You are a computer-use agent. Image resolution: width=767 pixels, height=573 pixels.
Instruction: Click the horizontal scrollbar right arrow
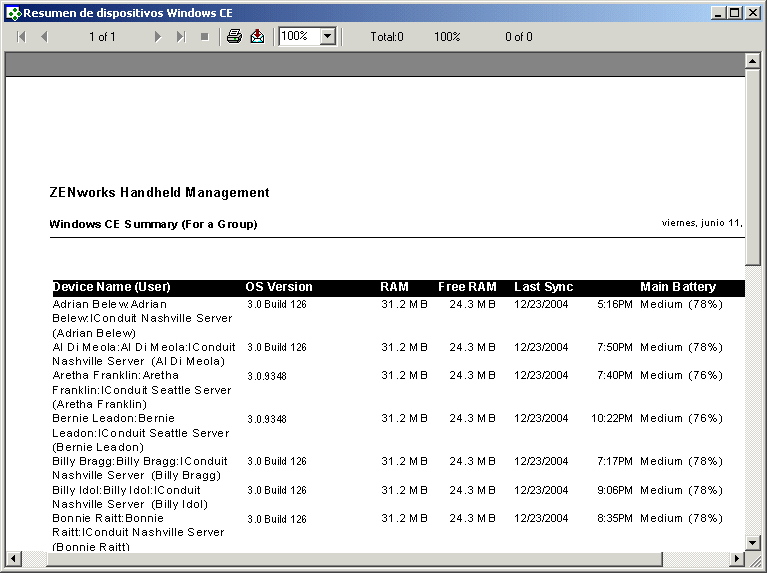point(737,557)
